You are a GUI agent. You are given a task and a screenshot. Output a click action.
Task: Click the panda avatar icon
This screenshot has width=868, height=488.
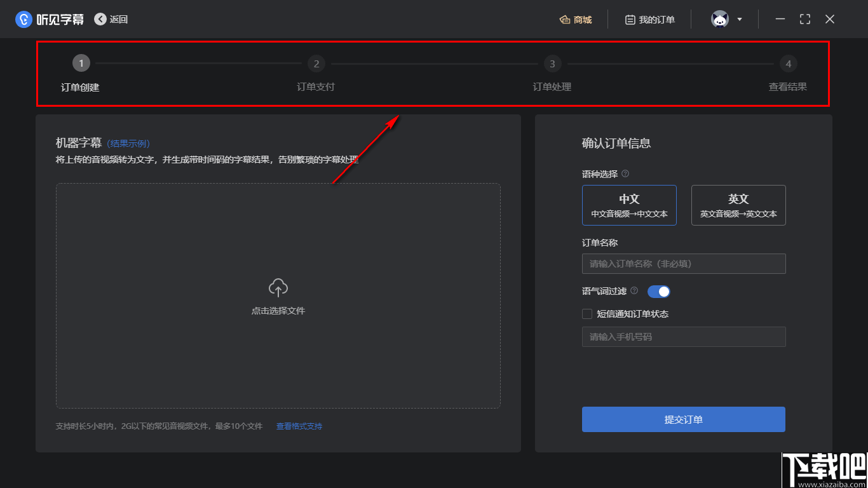pyautogui.click(x=719, y=19)
